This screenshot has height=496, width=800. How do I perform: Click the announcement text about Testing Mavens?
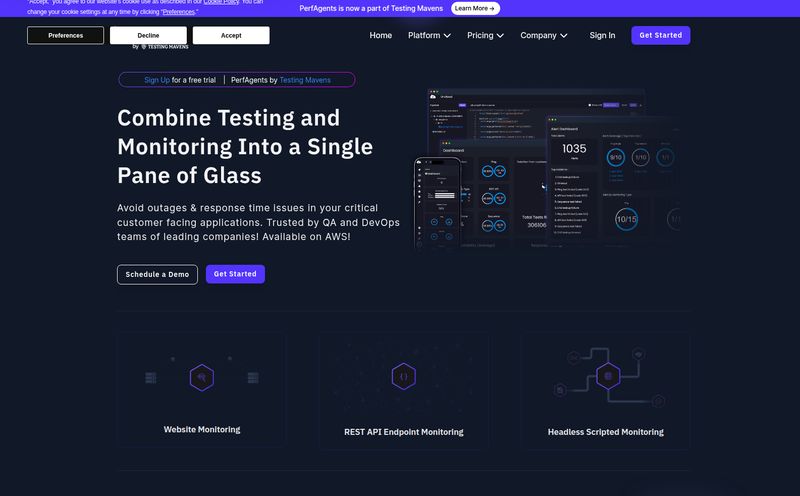click(371, 8)
